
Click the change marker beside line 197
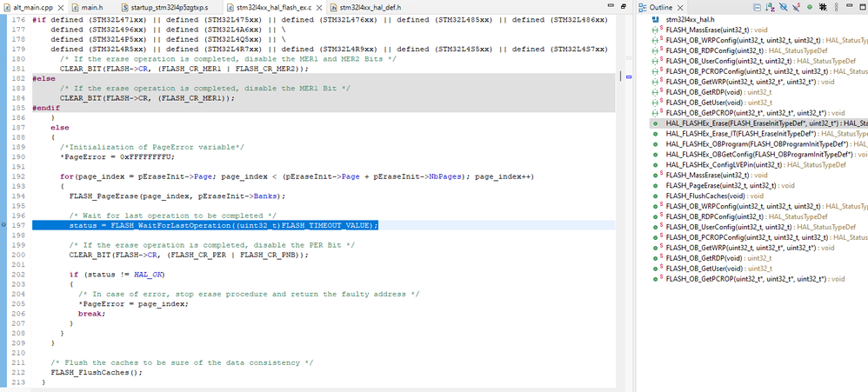tap(3, 225)
